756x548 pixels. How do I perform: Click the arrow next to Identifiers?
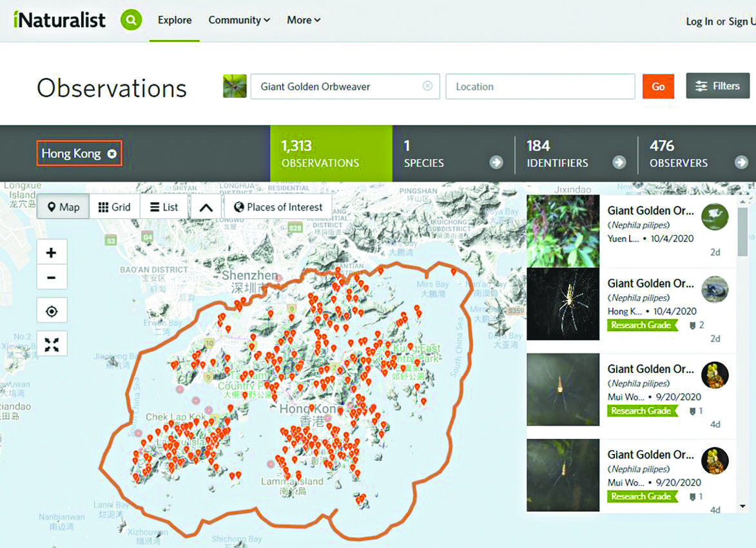point(619,162)
